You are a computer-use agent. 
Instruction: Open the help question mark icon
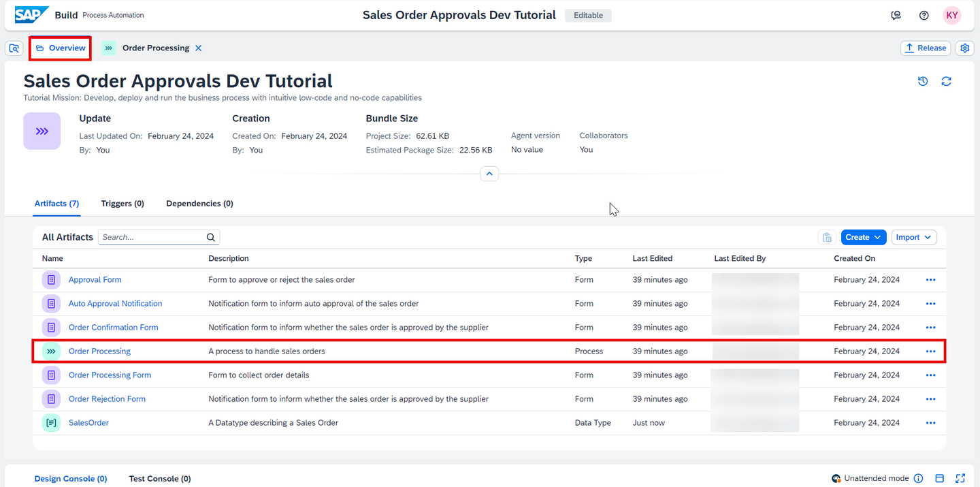click(924, 15)
